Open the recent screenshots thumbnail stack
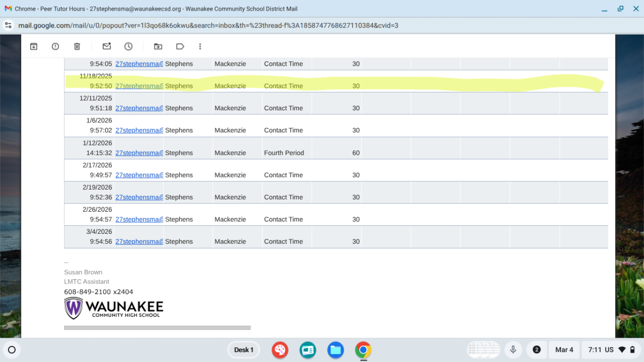The width and height of the screenshot is (644, 362). coord(484,350)
